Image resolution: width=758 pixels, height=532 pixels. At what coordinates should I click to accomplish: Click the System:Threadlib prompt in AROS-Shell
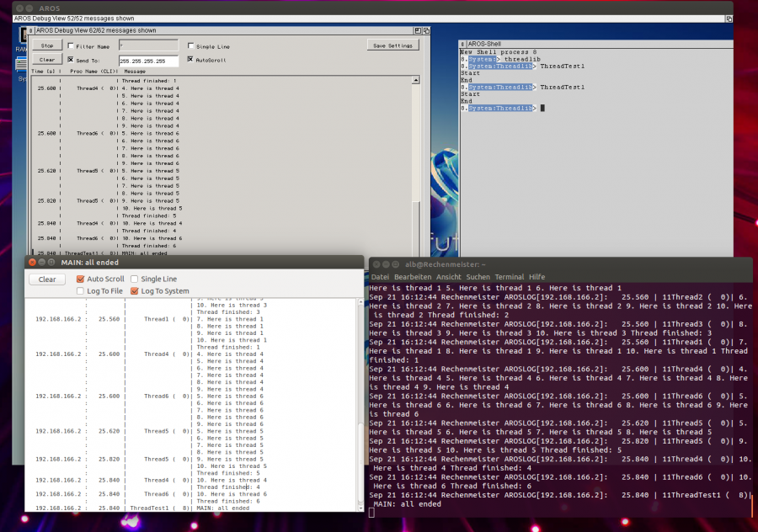pyautogui.click(x=500, y=109)
